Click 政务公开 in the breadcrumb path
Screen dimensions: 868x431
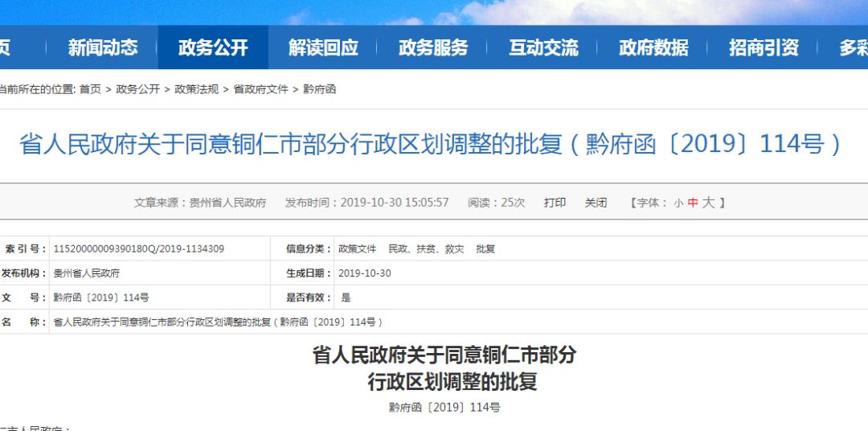137,89
